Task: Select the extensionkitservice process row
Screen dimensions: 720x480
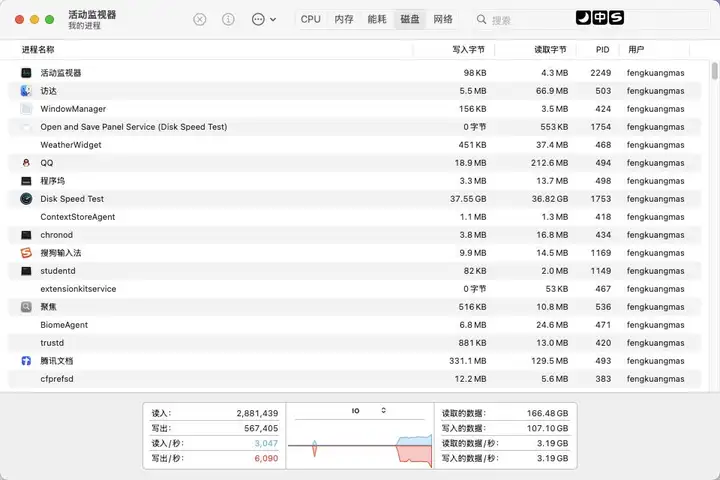Action: click(354, 289)
